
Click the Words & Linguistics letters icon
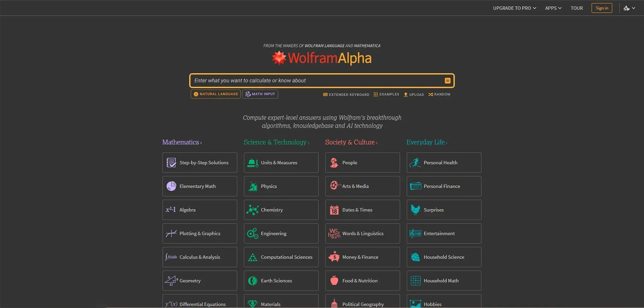(x=334, y=233)
